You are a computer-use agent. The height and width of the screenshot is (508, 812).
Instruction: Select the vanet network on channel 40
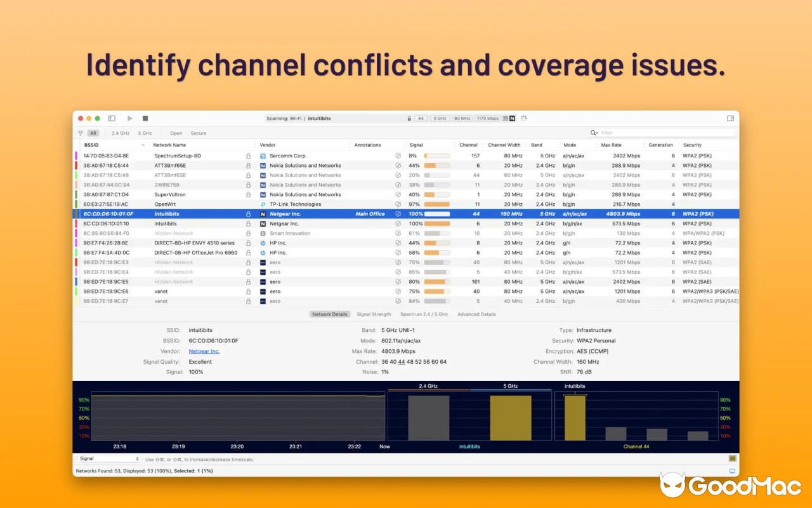(x=161, y=291)
